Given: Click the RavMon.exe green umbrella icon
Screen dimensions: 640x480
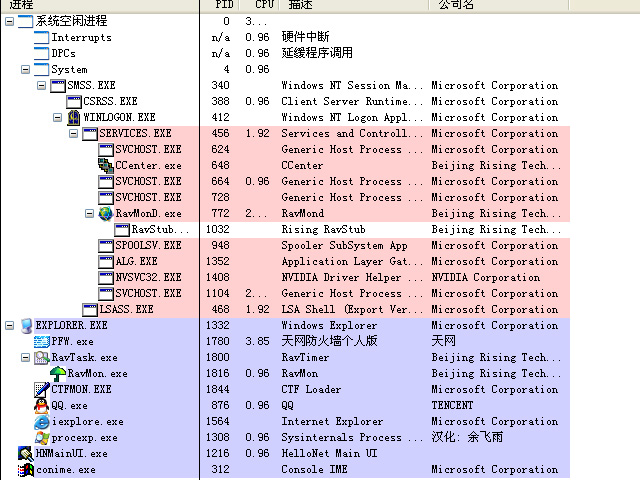Looking at the screenshot, I should click(x=58, y=373).
